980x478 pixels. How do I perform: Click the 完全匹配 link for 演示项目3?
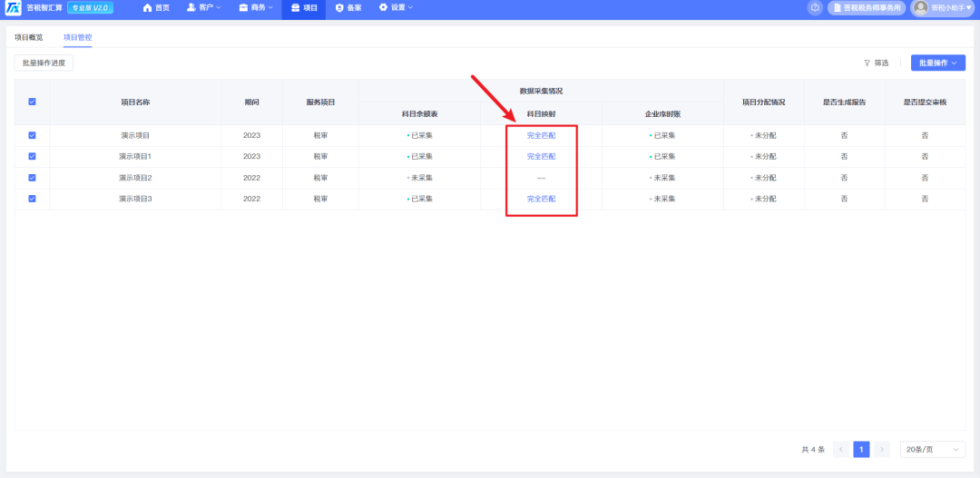(x=541, y=199)
